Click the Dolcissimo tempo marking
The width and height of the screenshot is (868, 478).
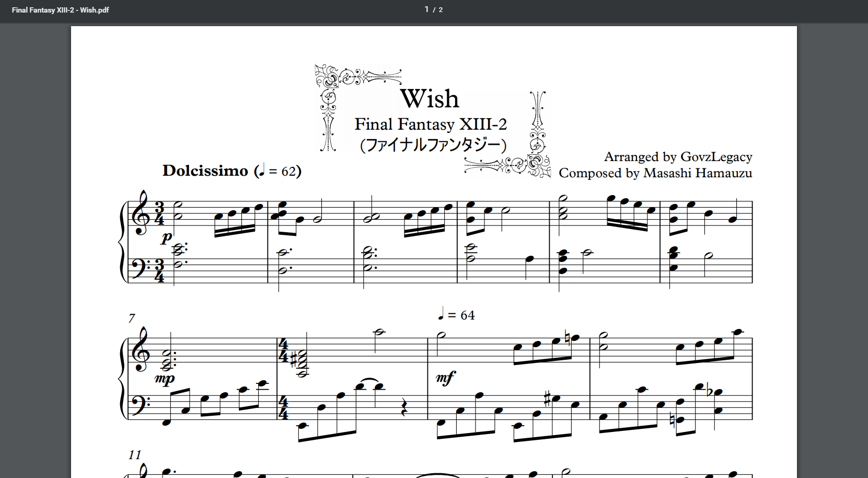pos(205,170)
